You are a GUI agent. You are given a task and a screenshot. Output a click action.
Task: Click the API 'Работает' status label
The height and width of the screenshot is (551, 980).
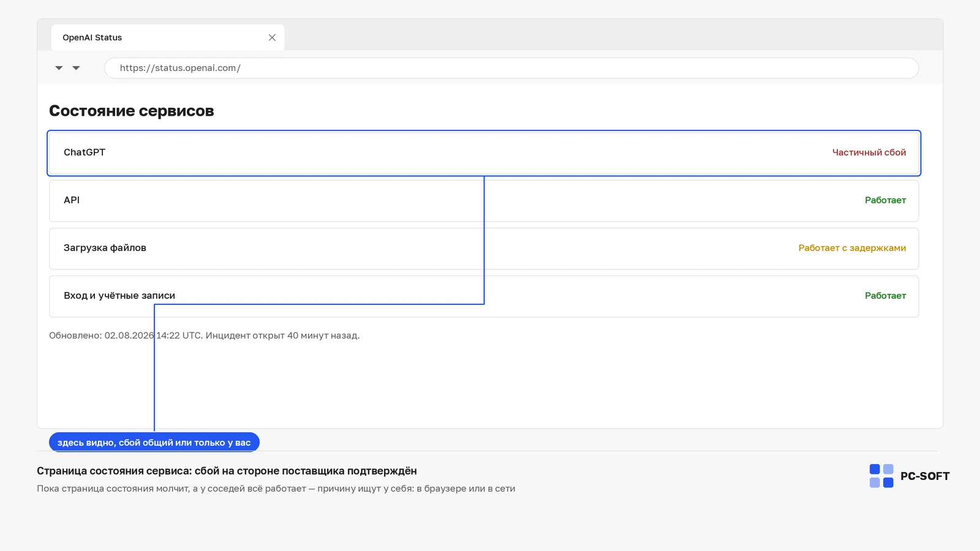pyautogui.click(x=885, y=200)
